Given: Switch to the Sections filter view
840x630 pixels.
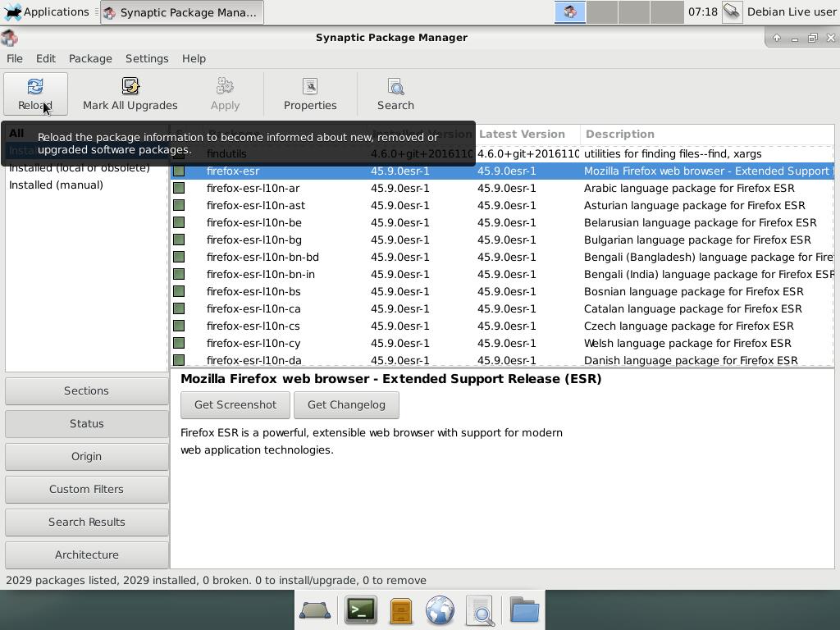Looking at the screenshot, I should point(86,391).
